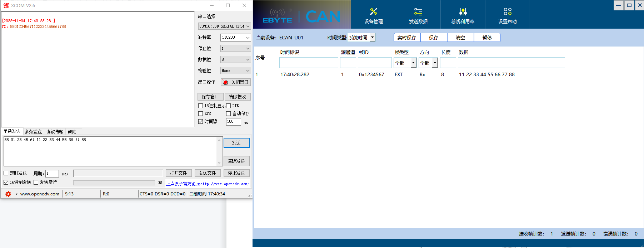Click the 停止发送 button

tap(236, 173)
